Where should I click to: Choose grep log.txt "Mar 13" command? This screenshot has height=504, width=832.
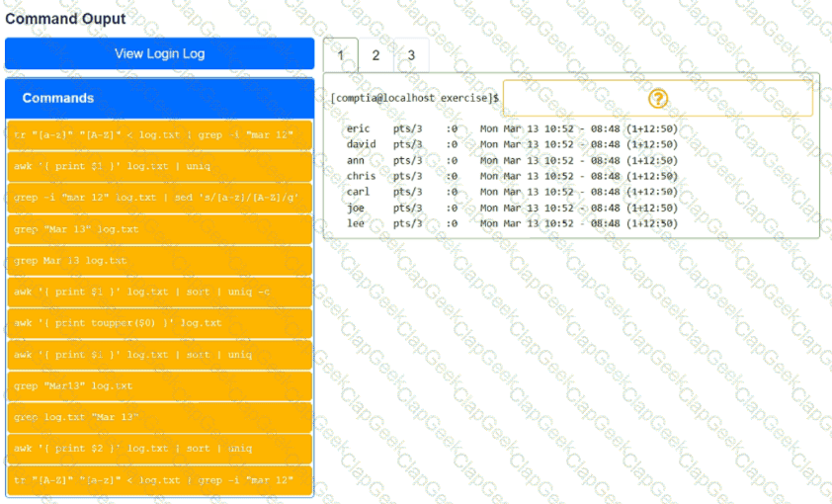pyautogui.click(x=159, y=418)
